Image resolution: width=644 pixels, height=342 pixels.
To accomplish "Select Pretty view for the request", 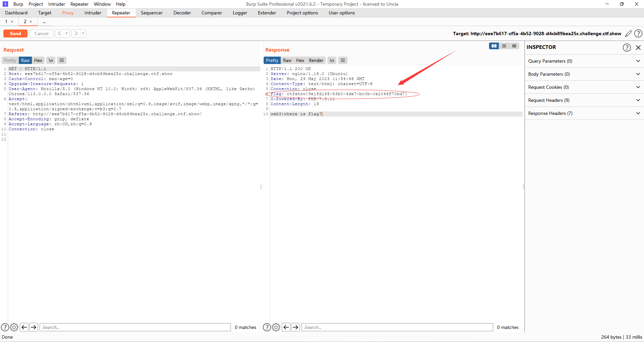I will (10, 60).
